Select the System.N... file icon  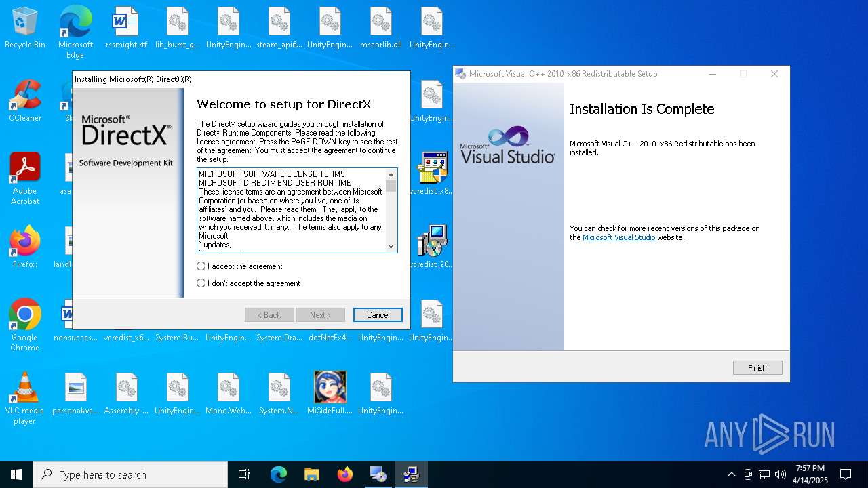[279, 394]
